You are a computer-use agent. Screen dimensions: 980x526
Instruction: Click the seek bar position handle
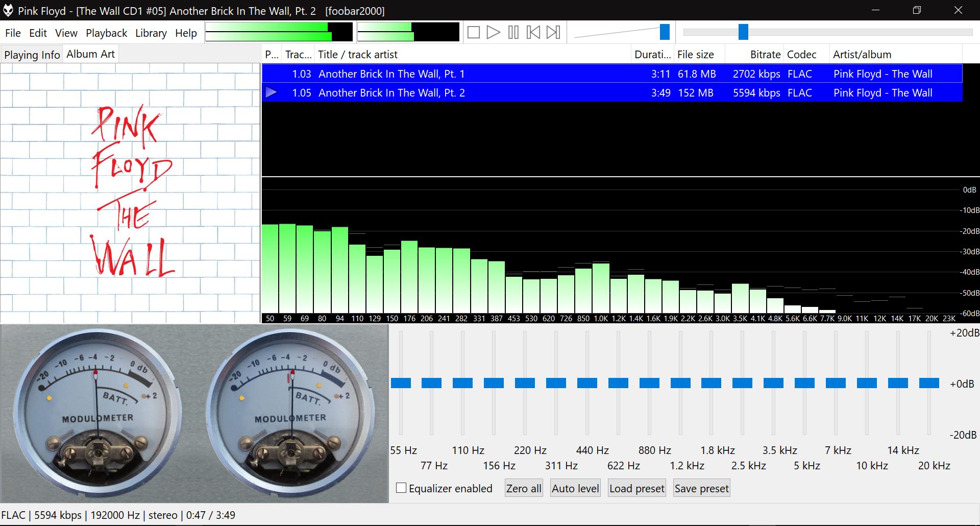click(x=743, y=32)
